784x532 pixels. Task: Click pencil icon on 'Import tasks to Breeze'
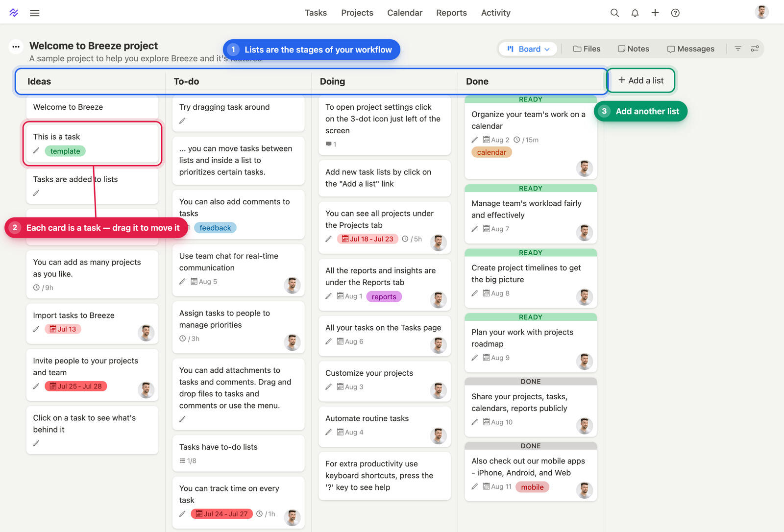pos(36,329)
